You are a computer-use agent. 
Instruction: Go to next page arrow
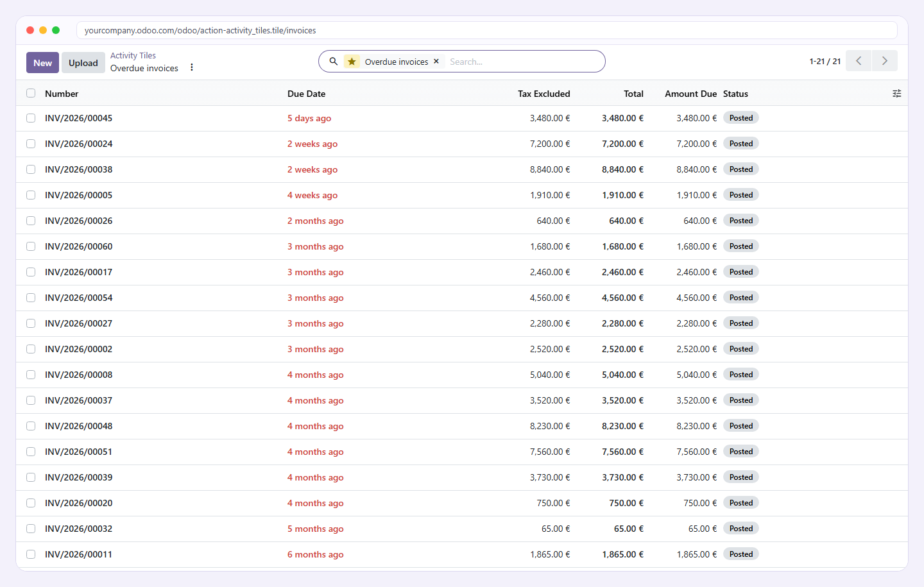pyautogui.click(x=885, y=61)
